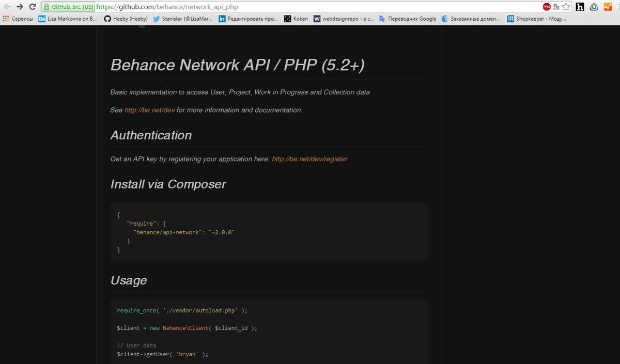Click the '// User data' comment line
Image resolution: width=620 pixels, height=364 pixels.
136,345
